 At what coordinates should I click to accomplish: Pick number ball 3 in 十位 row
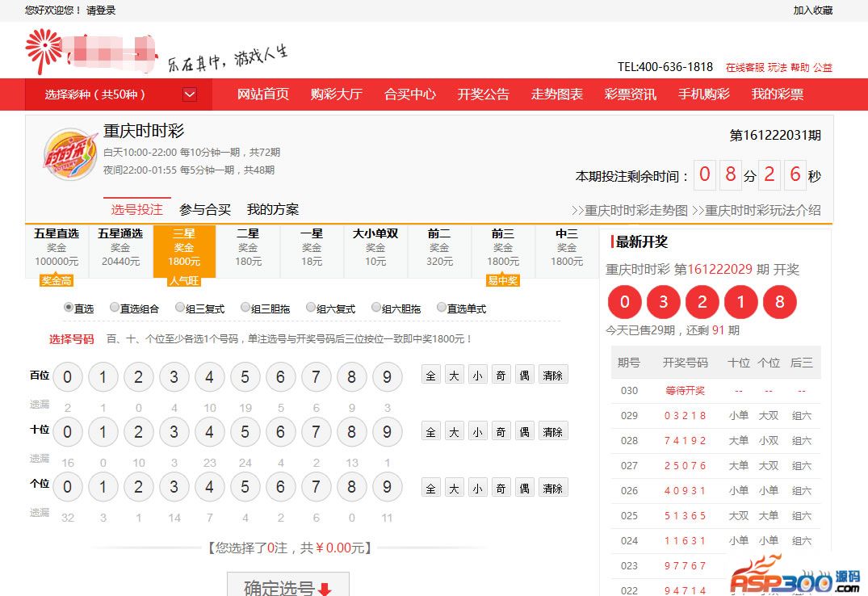(174, 432)
